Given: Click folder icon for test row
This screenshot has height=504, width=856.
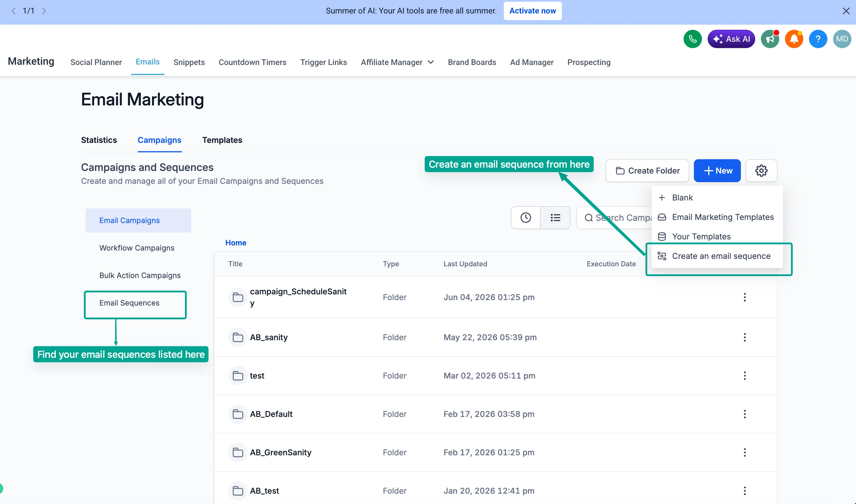Looking at the screenshot, I should tap(238, 376).
